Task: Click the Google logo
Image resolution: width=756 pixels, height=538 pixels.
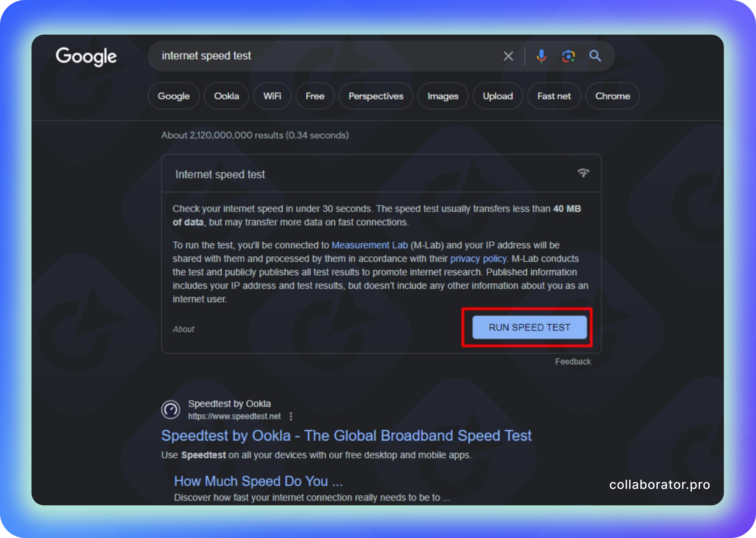Action: click(86, 56)
